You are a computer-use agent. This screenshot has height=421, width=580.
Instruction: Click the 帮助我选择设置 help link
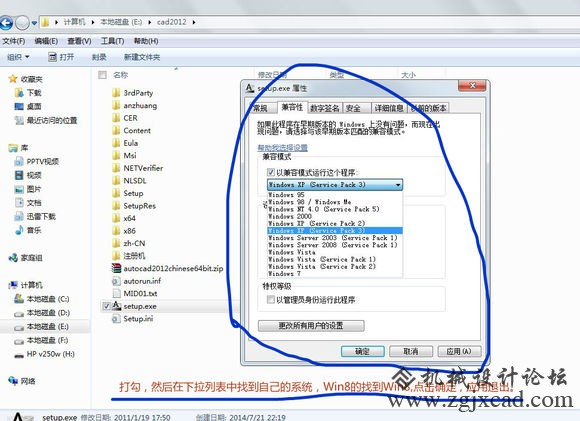tap(283, 148)
